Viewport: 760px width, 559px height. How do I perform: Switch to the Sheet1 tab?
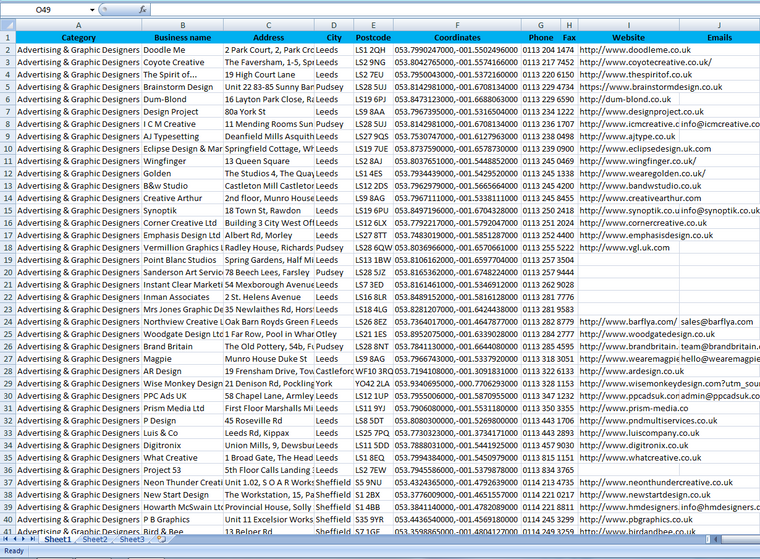click(x=58, y=539)
